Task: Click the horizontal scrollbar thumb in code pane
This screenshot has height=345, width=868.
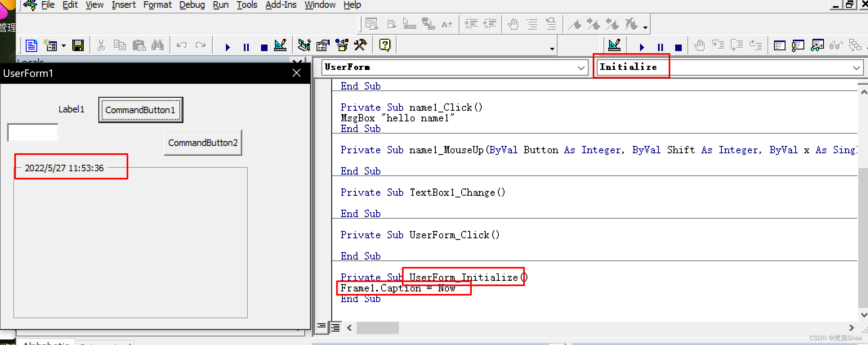Action: pyautogui.click(x=378, y=328)
